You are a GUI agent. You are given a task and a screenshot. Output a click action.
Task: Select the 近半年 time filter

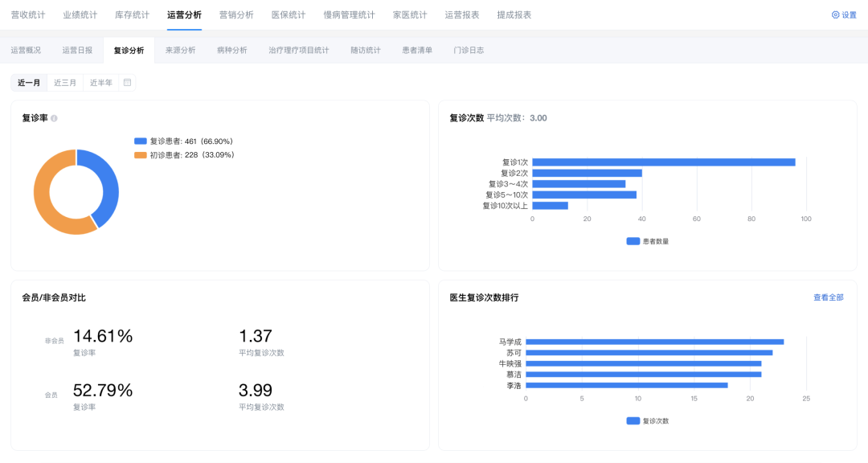(x=100, y=82)
